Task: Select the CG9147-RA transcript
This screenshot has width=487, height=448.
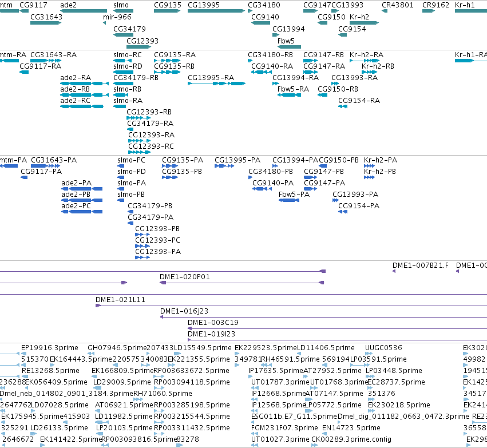Action: (311, 72)
